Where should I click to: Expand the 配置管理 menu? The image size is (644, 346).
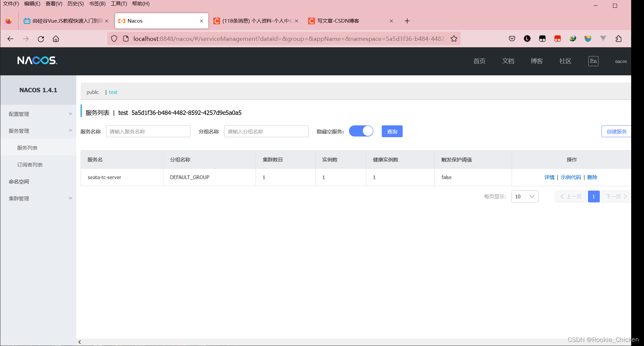[38, 114]
